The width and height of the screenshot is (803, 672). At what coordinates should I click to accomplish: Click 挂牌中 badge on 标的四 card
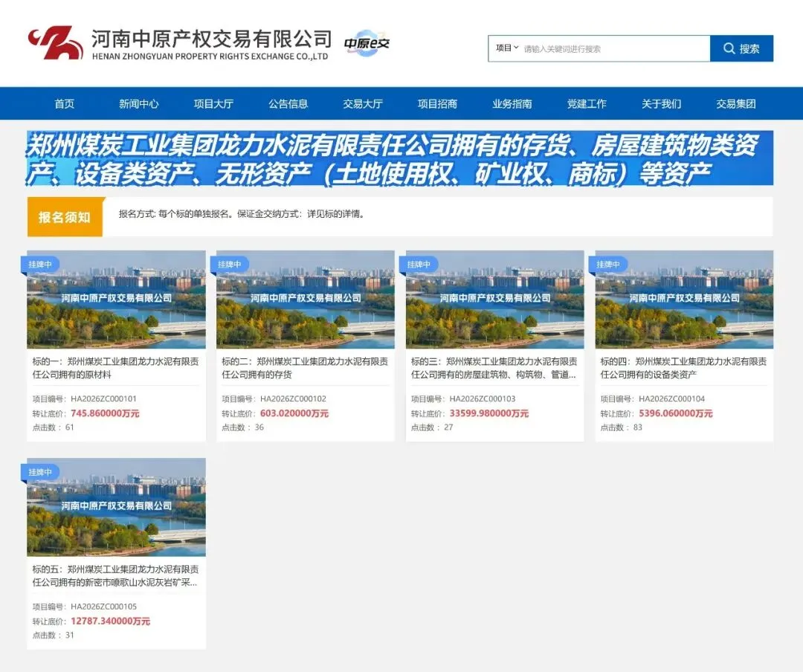pyautogui.click(x=608, y=265)
